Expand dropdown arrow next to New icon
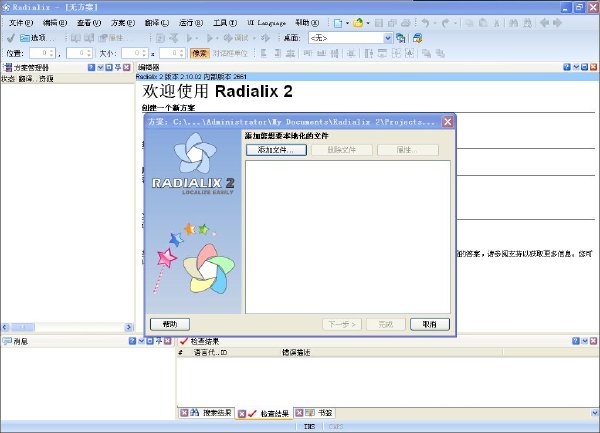 (x=347, y=23)
